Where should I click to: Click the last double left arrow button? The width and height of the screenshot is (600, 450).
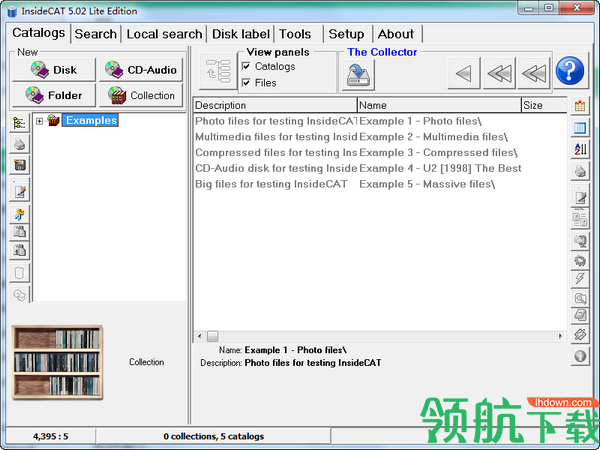pyautogui.click(x=534, y=73)
